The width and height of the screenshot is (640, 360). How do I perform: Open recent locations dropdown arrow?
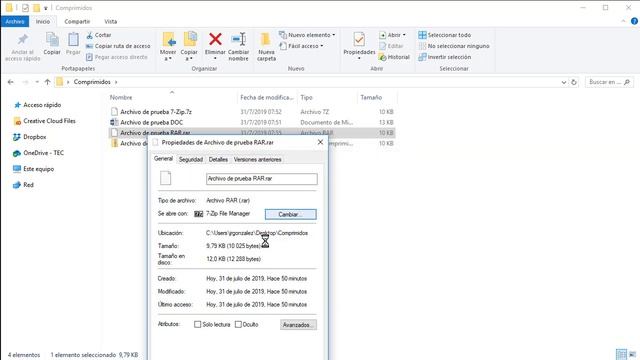[37, 82]
